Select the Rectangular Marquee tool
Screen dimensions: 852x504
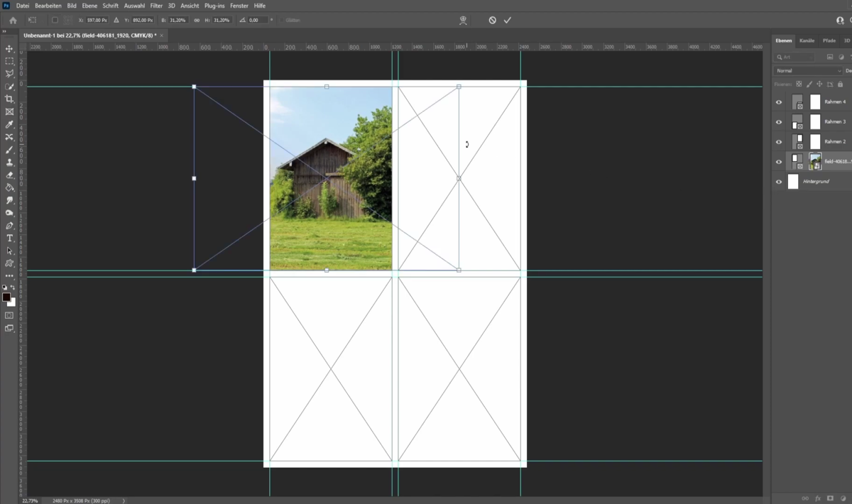coord(9,62)
